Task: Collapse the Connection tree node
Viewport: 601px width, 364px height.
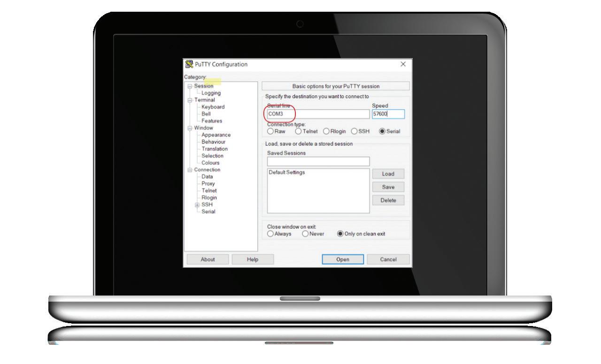Action: [x=190, y=170]
